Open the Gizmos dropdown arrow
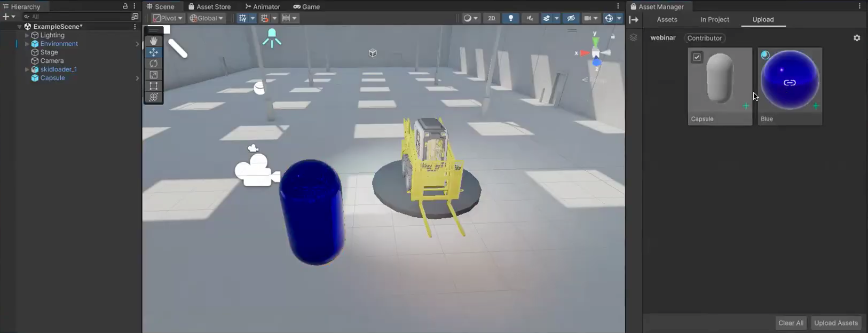The width and height of the screenshot is (868, 333). pyautogui.click(x=619, y=18)
